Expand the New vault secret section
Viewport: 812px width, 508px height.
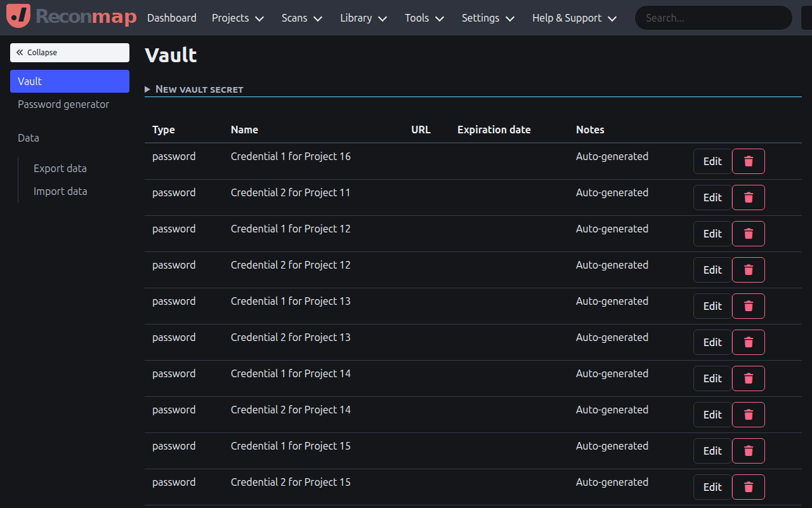tap(193, 89)
